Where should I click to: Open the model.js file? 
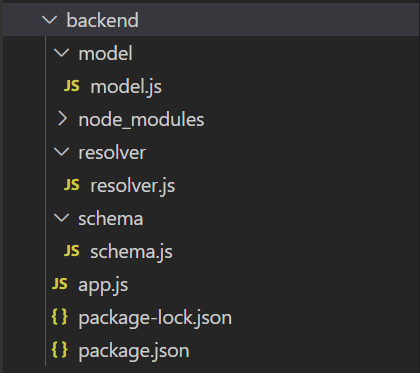click(x=126, y=87)
